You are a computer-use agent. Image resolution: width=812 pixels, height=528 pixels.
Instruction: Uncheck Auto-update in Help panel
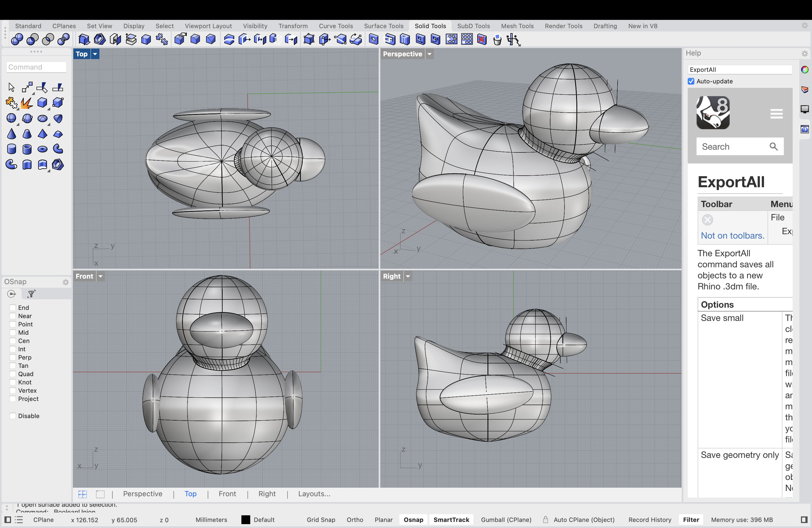[691, 81]
